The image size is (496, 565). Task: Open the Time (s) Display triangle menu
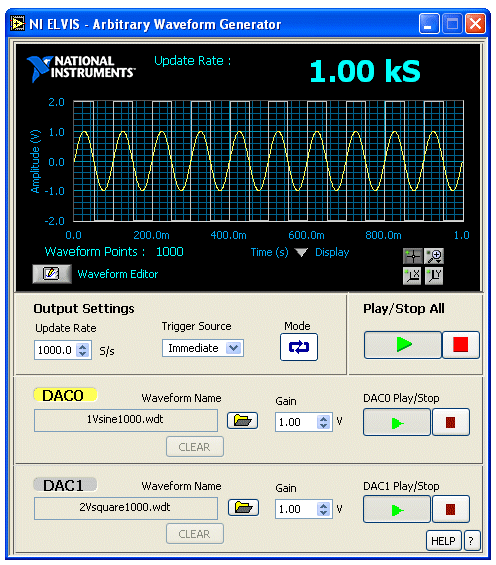pos(301,252)
